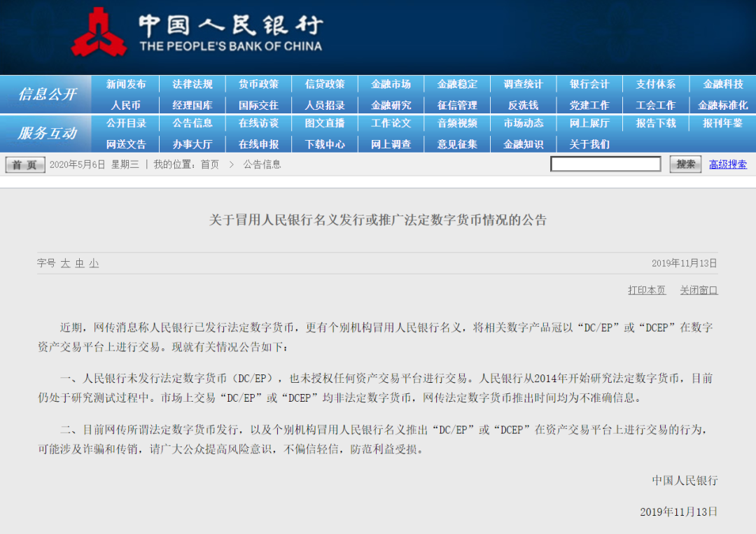
Task: Click the People's Bank of China red logo
Action: coord(99,32)
